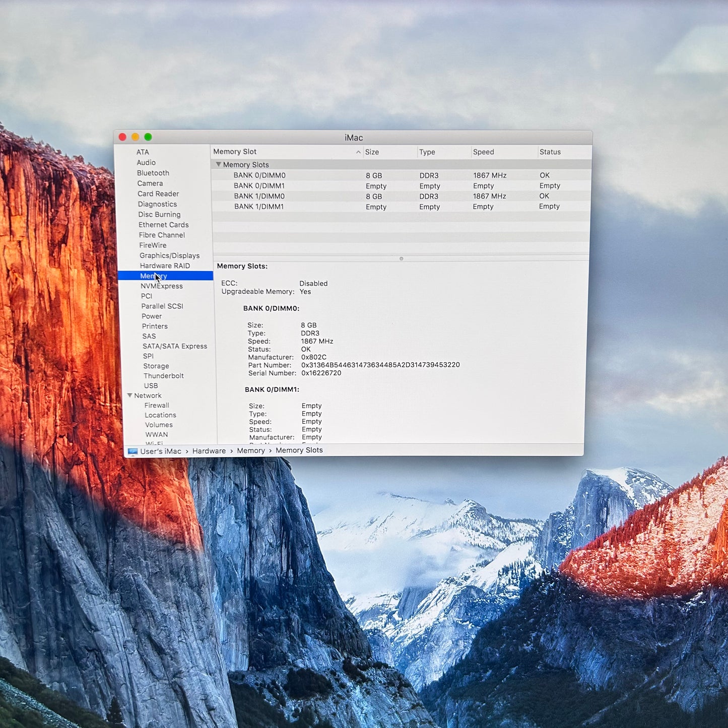728x728 pixels.
Task: Select Printers in the sidebar
Action: pos(155,326)
